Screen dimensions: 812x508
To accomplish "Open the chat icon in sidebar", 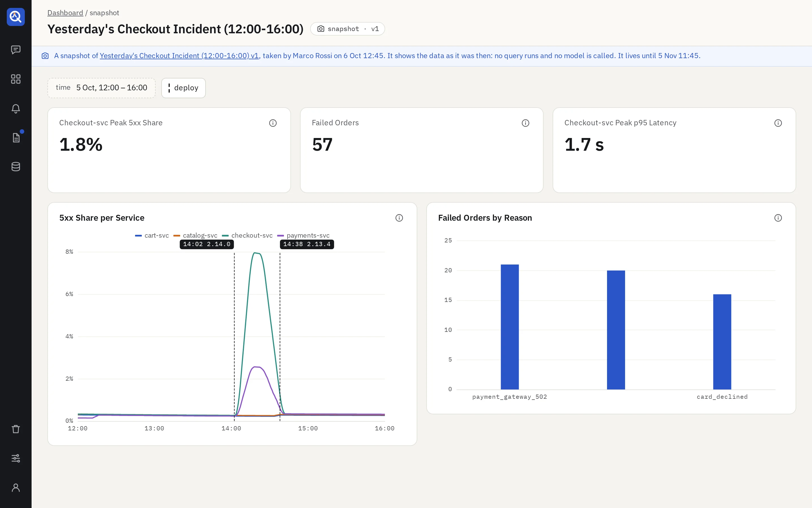I will (16, 50).
